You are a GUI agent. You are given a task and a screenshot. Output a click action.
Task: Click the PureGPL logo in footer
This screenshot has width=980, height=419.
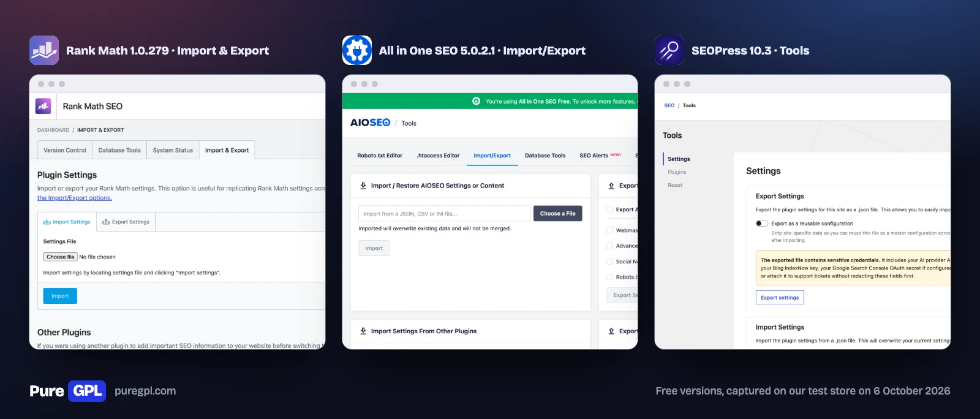click(x=67, y=391)
